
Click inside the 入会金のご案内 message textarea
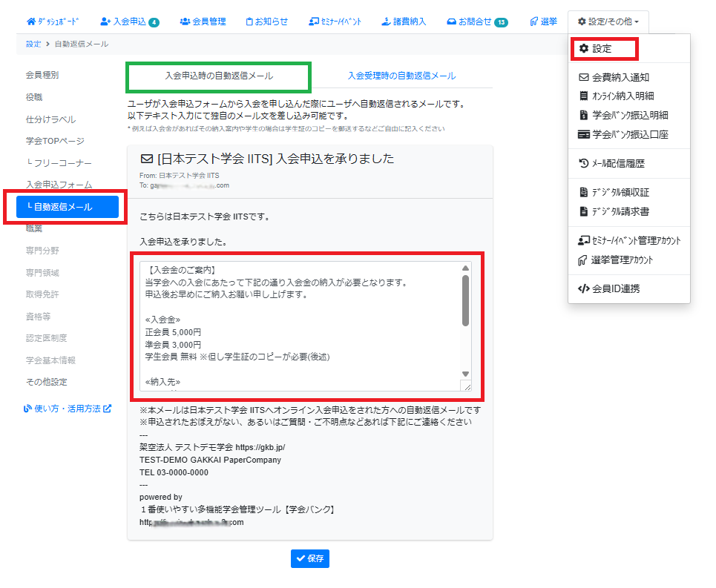point(300,326)
